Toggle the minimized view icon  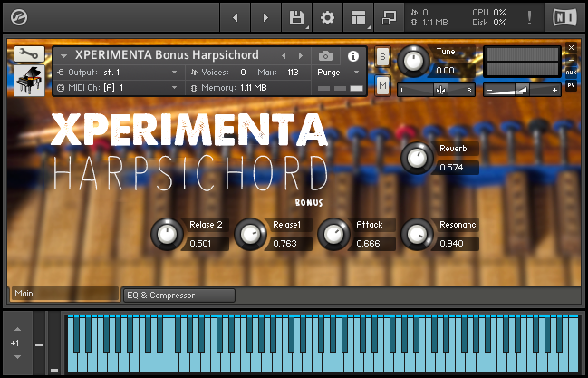(389, 17)
